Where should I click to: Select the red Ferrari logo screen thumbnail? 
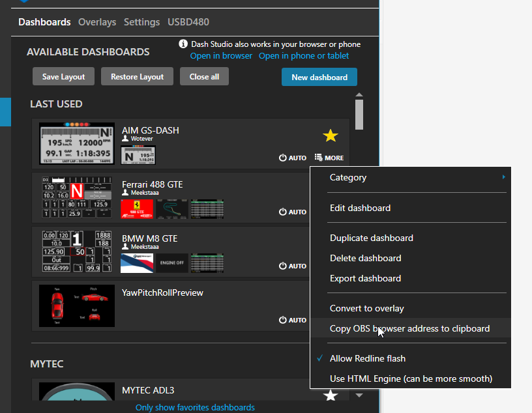tap(137, 209)
